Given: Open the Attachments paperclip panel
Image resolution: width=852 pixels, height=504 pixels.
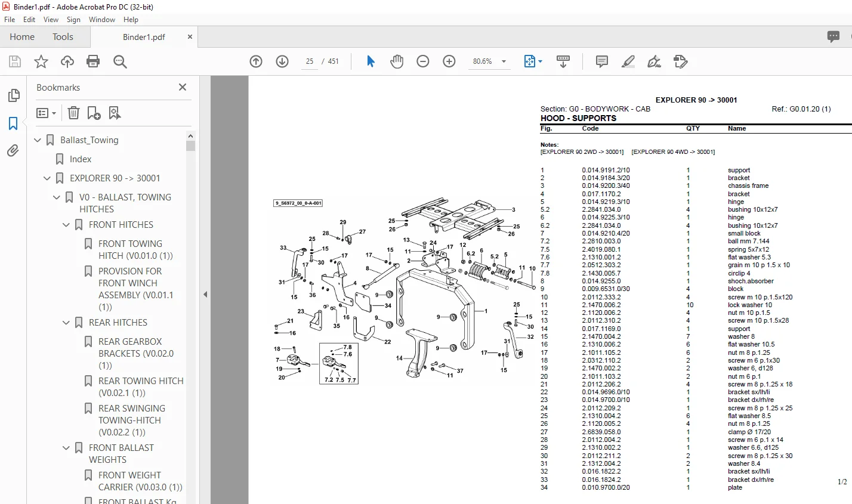Looking at the screenshot, I should (13, 150).
